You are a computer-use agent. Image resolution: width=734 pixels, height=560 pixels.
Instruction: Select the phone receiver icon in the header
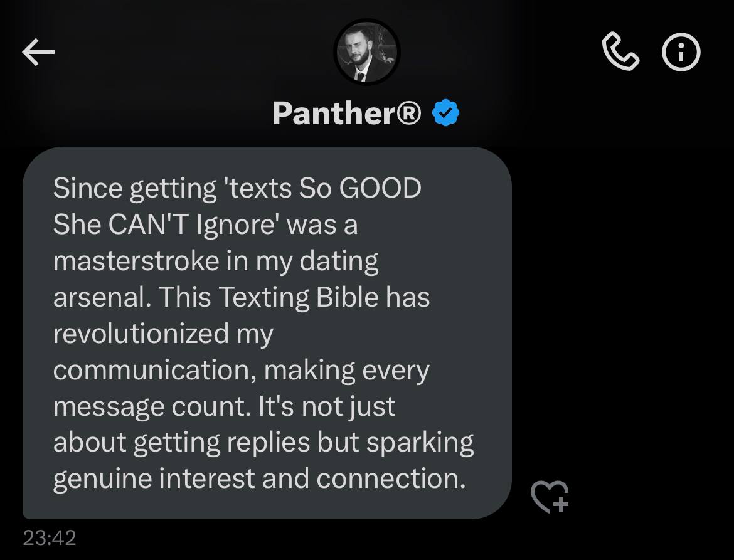point(620,52)
